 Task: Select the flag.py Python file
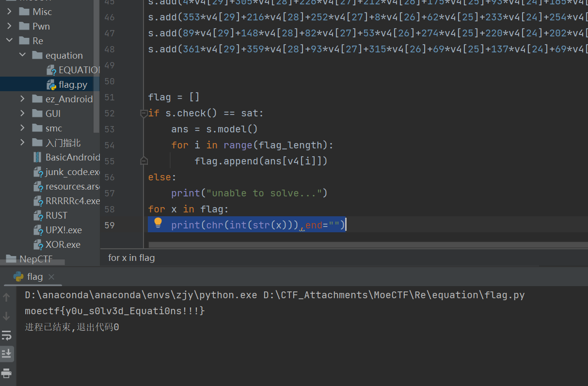[x=73, y=84]
